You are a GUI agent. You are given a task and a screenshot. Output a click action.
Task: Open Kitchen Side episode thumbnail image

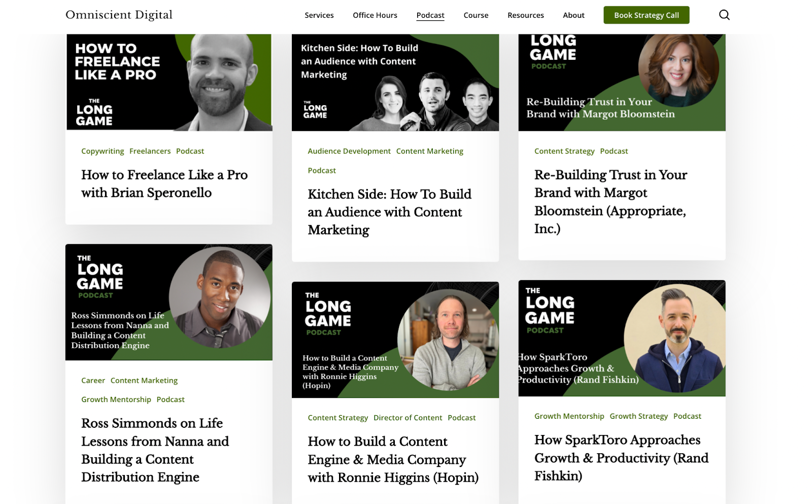tap(395, 82)
